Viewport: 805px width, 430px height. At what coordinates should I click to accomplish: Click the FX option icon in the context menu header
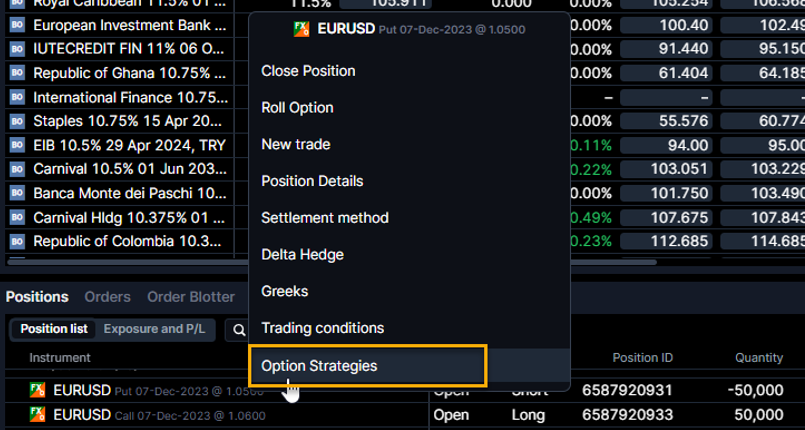pyautogui.click(x=301, y=29)
